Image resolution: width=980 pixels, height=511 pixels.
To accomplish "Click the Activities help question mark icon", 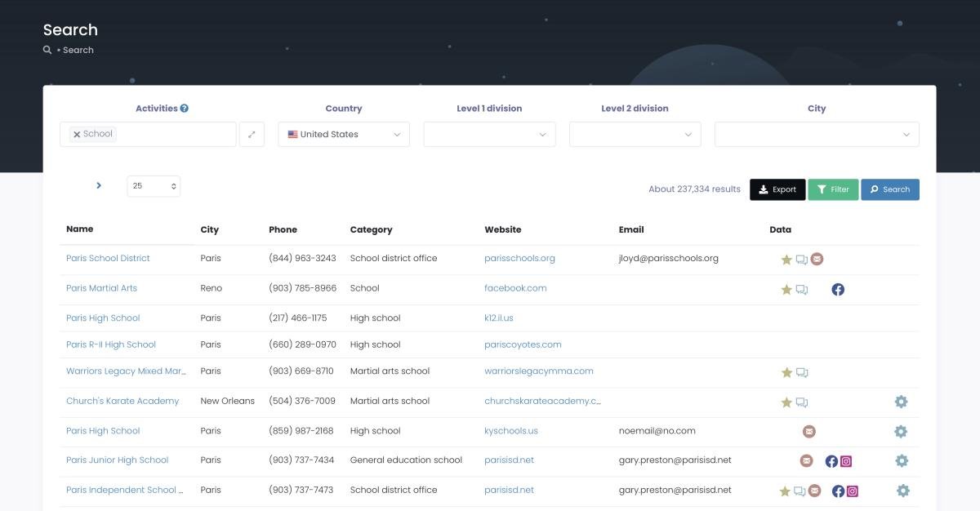I will click(x=185, y=109).
